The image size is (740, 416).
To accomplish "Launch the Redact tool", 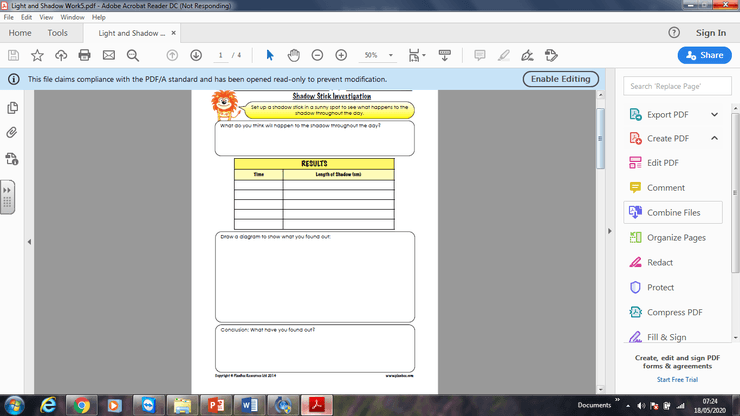I will click(651, 263).
